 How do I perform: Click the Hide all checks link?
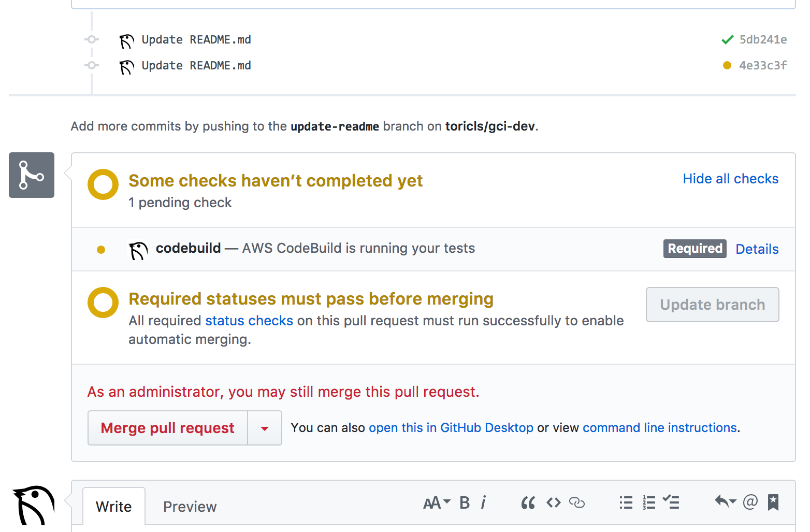[x=730, y=179]
